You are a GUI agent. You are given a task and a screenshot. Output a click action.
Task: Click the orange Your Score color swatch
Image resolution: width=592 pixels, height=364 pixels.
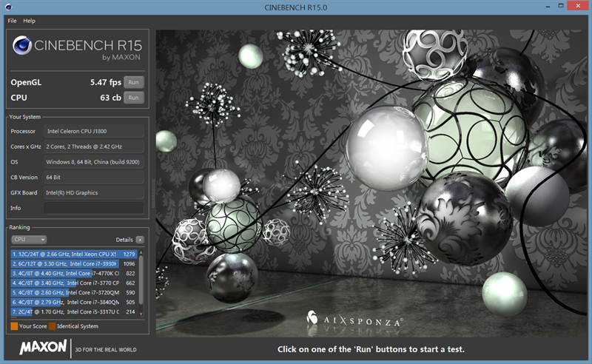(x=14, y=326)
